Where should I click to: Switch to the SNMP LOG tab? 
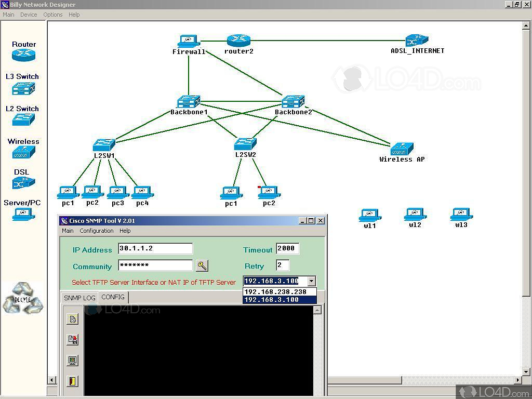tap(79, 298)
